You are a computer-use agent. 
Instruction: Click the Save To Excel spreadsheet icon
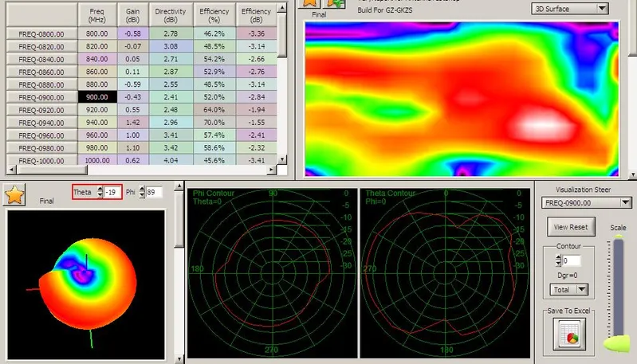(x=569, y=335)
